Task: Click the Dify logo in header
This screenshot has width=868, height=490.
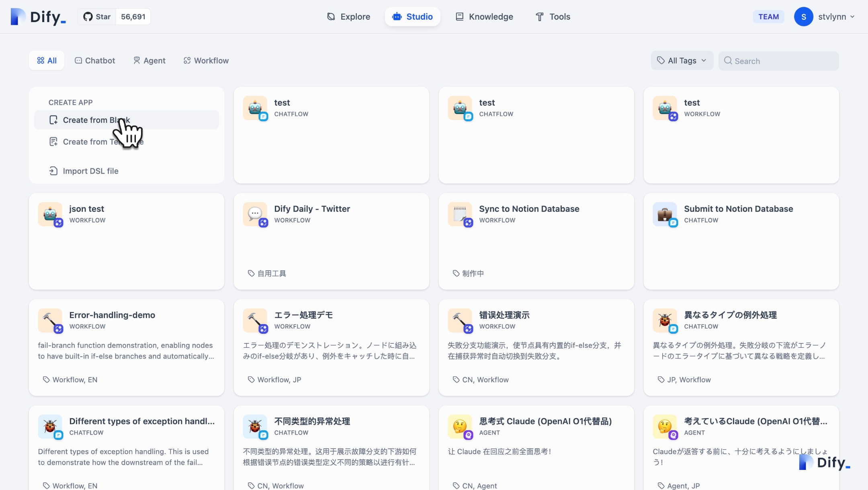Action: point(38,17)
